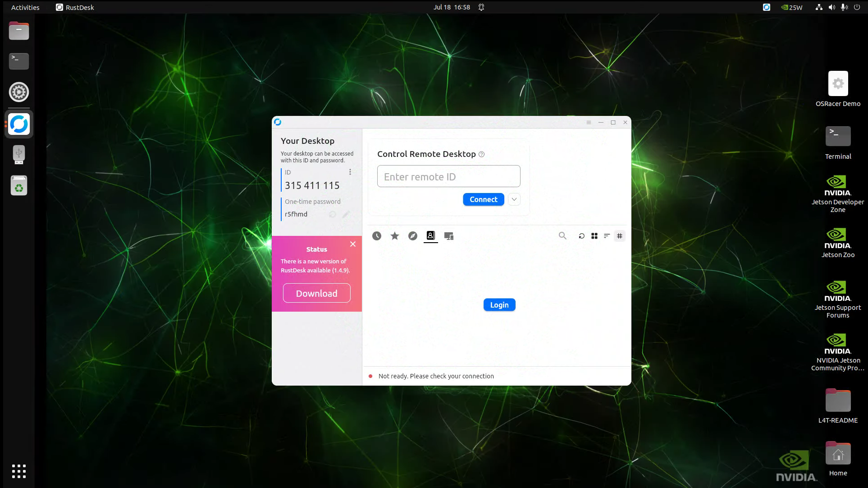Focus the Enter remote ID field

click(x=449, y=176)
